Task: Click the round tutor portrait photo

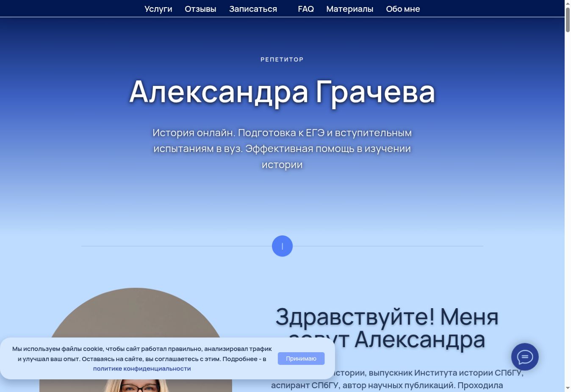Action: (136, 340)
